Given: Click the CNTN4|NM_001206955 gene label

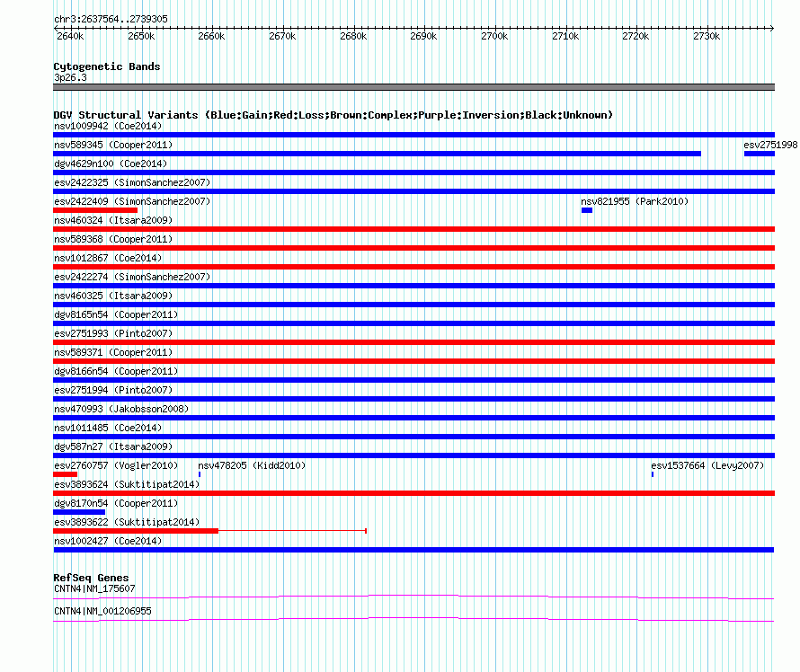Looking at the screenshot, I should point(102,611).
